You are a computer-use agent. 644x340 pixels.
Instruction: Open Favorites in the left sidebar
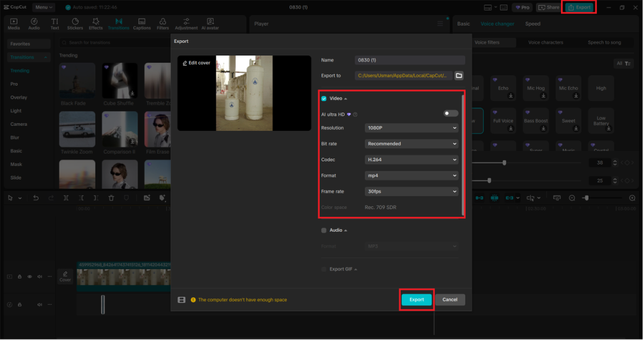(x=29, y=44)
